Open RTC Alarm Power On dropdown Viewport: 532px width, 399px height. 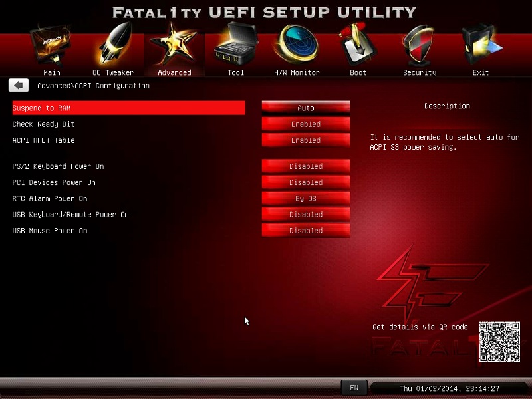pos(306,198)
